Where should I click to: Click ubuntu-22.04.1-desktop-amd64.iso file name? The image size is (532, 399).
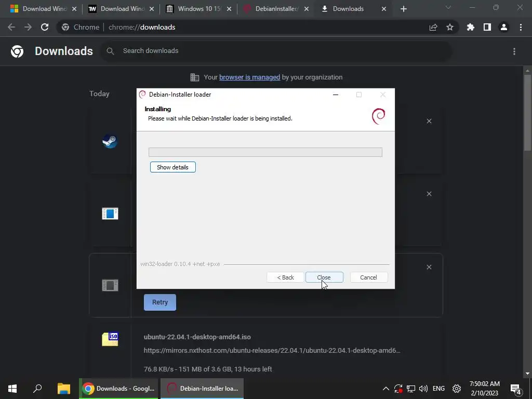197,337
